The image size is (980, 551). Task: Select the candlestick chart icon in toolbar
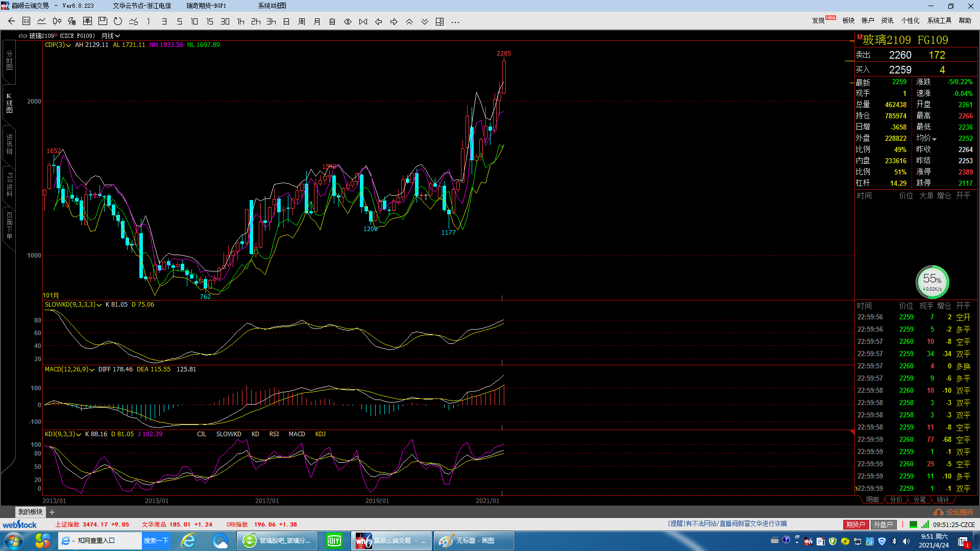point(57,21)
